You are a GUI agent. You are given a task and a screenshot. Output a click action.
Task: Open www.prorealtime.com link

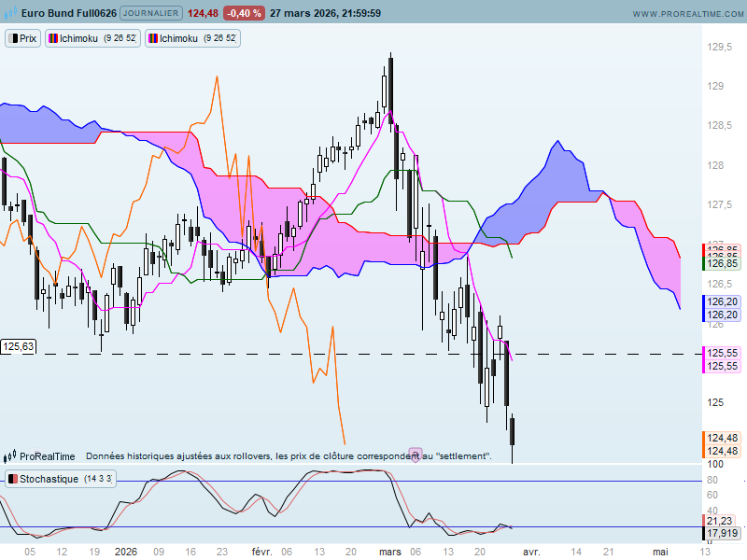pyautogui.click(x=685, y=14)
